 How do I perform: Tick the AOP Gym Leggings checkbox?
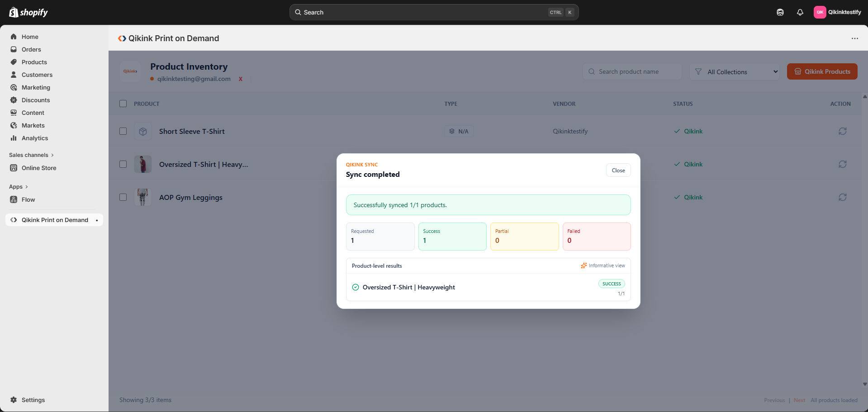tap(123, 197)
